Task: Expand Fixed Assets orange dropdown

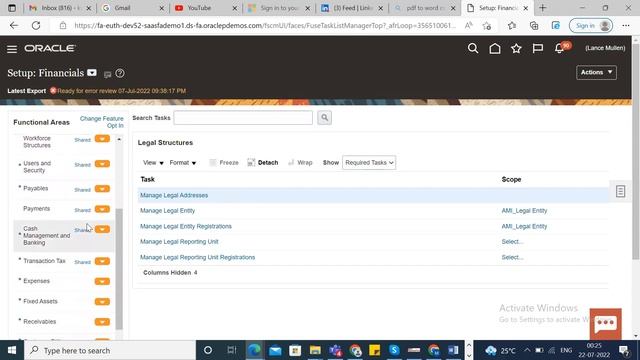Action: point(102,302)
